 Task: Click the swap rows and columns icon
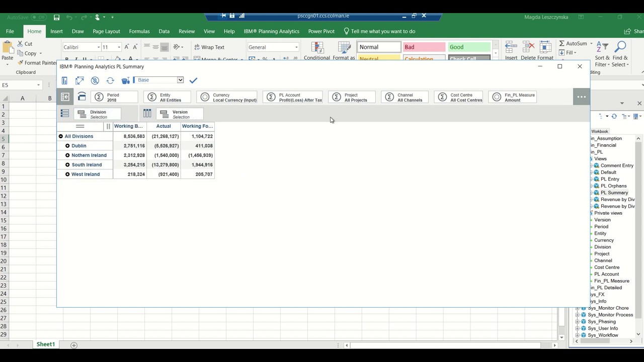click(79, 80)
